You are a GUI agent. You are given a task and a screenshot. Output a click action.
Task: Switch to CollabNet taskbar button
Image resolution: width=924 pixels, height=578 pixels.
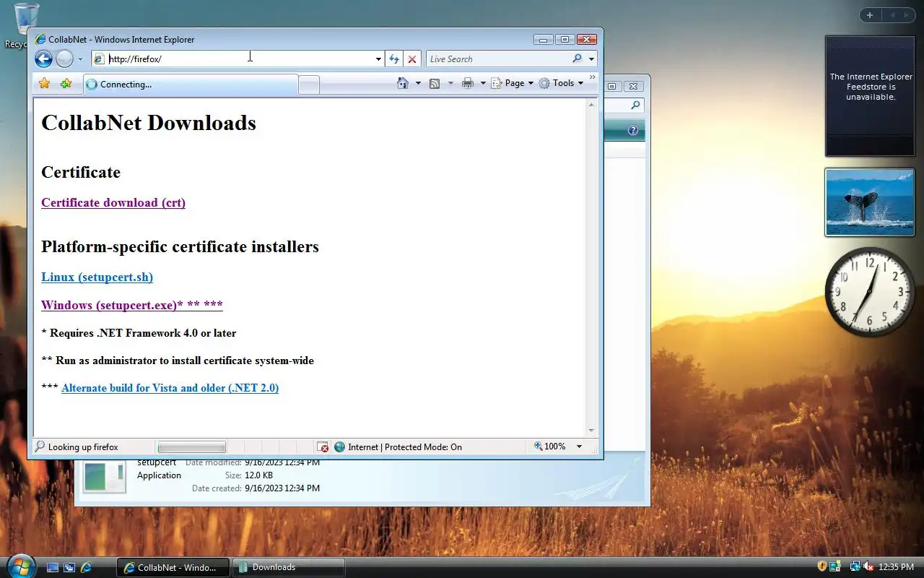click(x=173, y=567)
